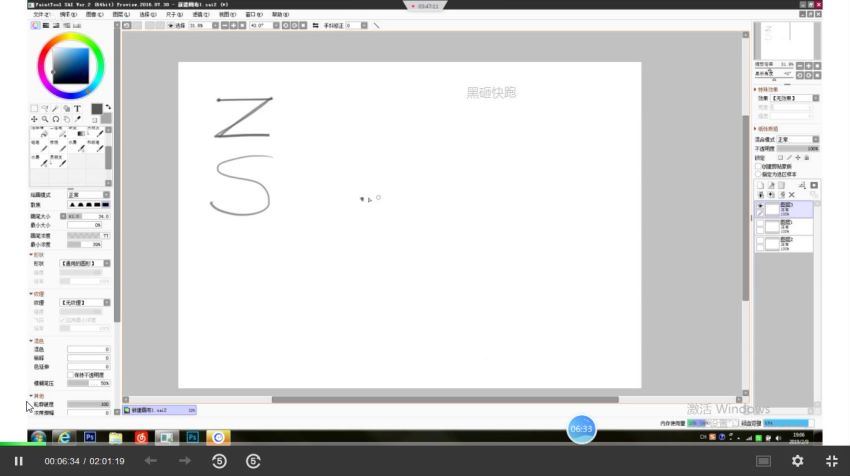
Task: Select the move tool
Action: (34, 119)
